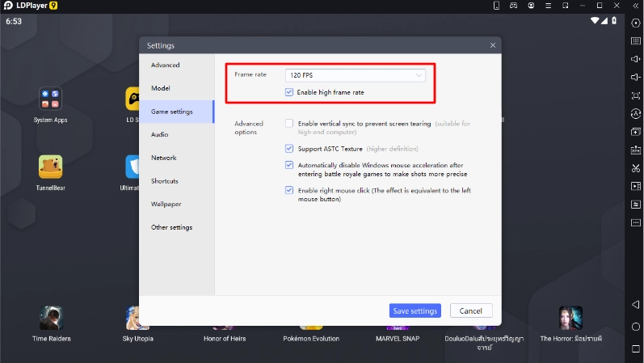This screenshot has height=363, width=644.
Task: Uncheck Enable high frame rate
Action: click(289, 93)
